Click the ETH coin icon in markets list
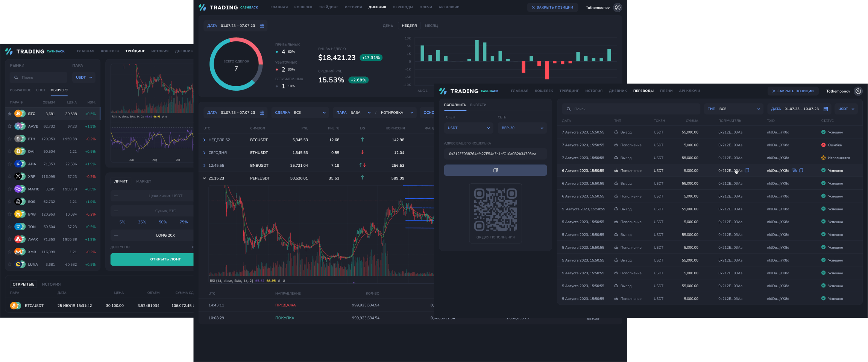This screenshot has height=362, width=868. [20, 139]
